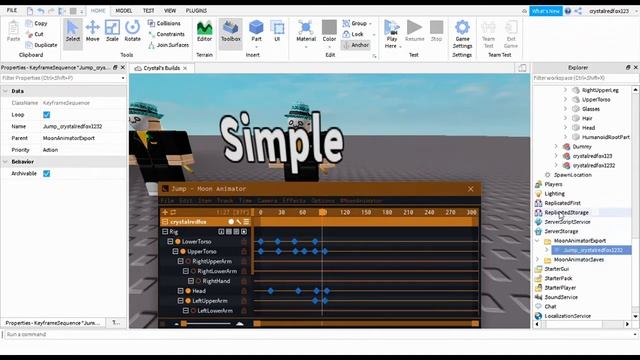
Task: Collapse the MoonAnimatorExport folder
Action: pyautogui.click(x=537, y=241)
